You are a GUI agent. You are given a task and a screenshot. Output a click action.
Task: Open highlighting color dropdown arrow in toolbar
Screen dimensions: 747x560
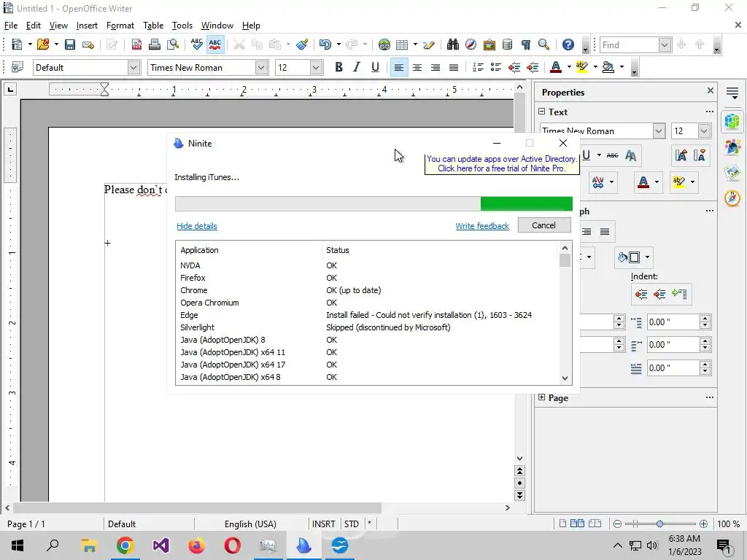(595, 67)
